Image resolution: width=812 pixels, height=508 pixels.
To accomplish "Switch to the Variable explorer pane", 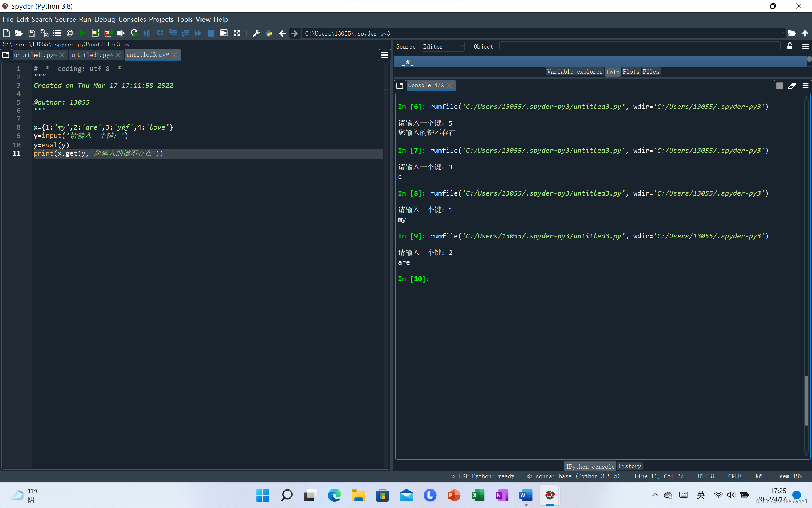I will [x=575, y=71].
